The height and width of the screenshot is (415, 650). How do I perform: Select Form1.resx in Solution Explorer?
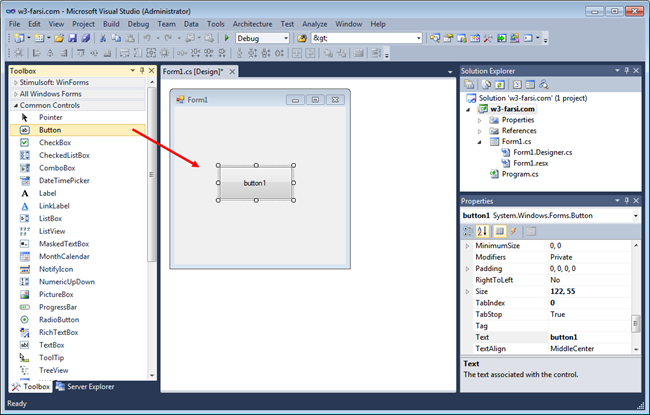(x=531, y=163)
